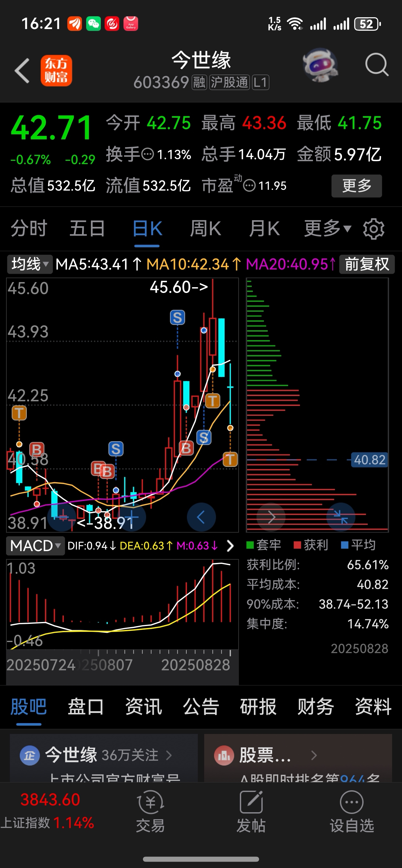Tap the 20250828 date axis label

coord(196,665)
